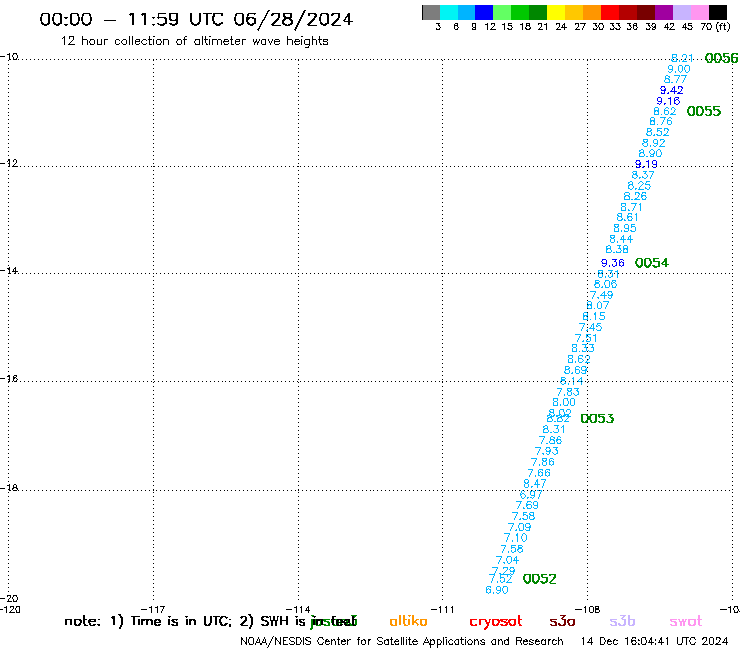This screenshot has width=740, height=650.
Task: Click the cyan swatch in the wave height legend
Action: (449, 12)
